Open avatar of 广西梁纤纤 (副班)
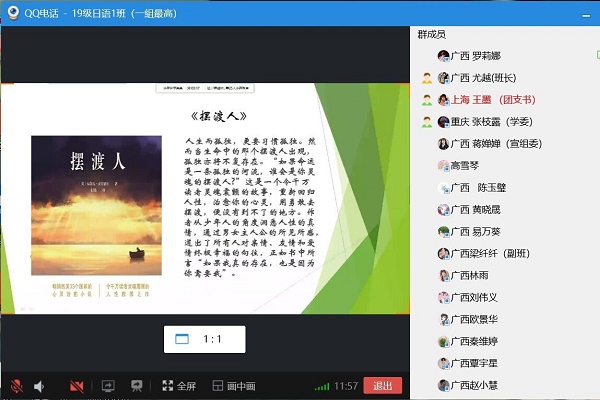Image resolution: width=600 pixels, height=400 pixels. point(443,253)
